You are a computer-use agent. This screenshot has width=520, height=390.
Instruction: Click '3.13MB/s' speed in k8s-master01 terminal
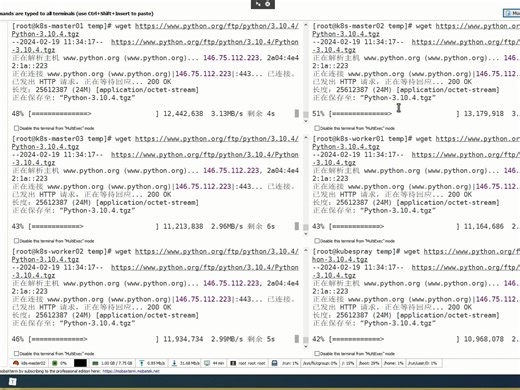pyautogui.click(x=227, y=114)
